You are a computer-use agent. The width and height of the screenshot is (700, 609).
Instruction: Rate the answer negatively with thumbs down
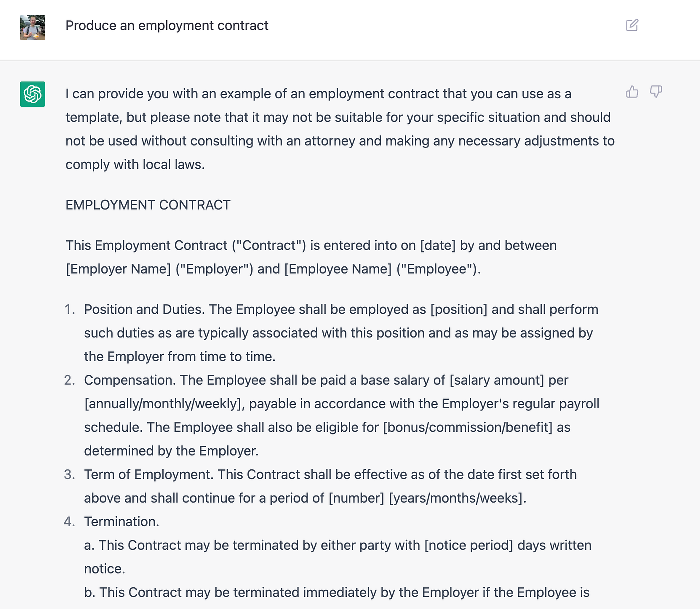656,92
